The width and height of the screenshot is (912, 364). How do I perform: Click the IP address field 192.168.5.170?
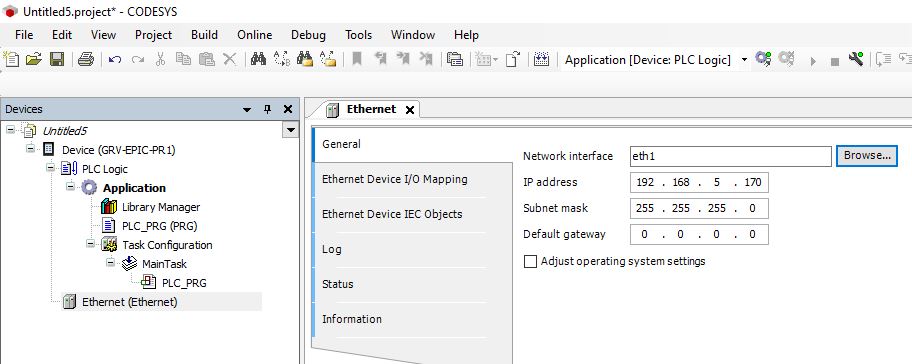(699, 183)
